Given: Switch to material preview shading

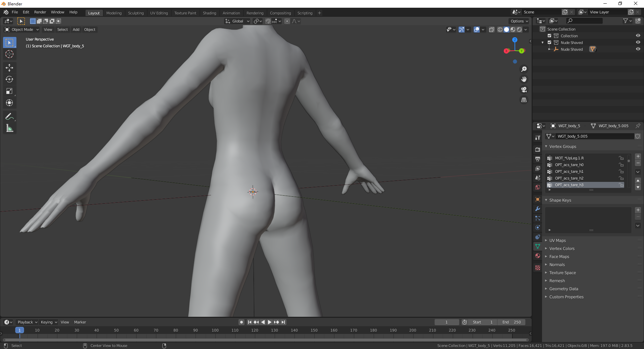Looking at the screenshot, I should pyautogui.click(x=513, y=30).
